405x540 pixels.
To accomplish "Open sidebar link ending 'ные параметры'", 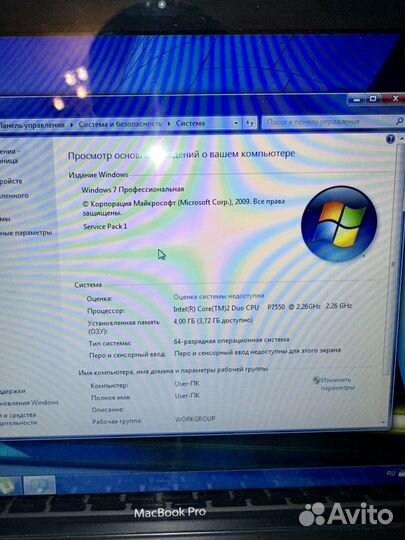I will point(26,233).
